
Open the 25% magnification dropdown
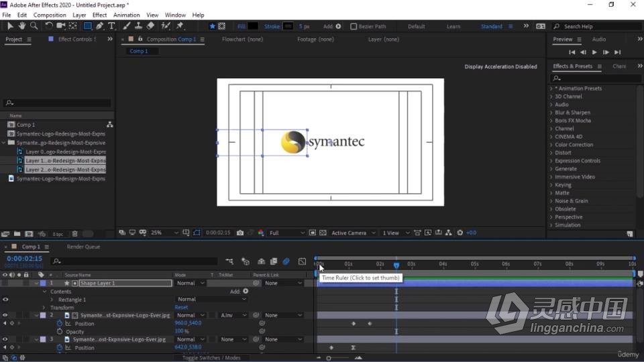coord(164,233)
